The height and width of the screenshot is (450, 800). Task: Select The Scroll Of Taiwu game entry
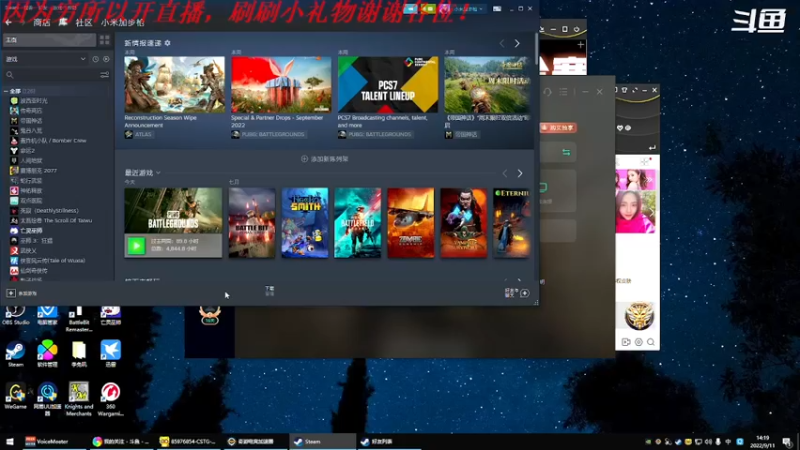(56, 220)
